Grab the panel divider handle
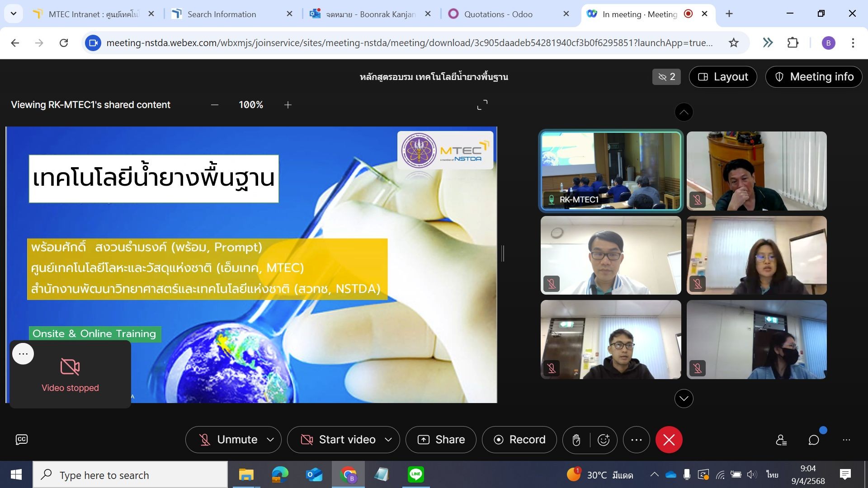Screen dimensions: 868x488 click(503, 253)
